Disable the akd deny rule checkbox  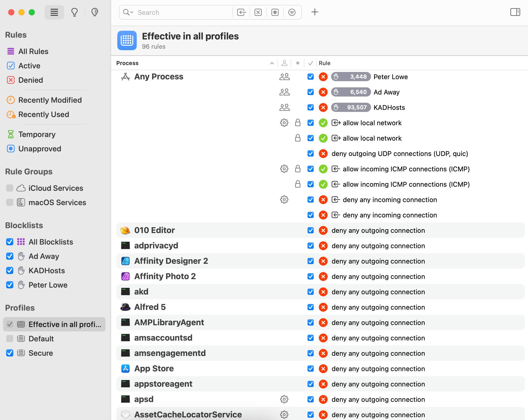pyautogui.click(x=311, y=292)
